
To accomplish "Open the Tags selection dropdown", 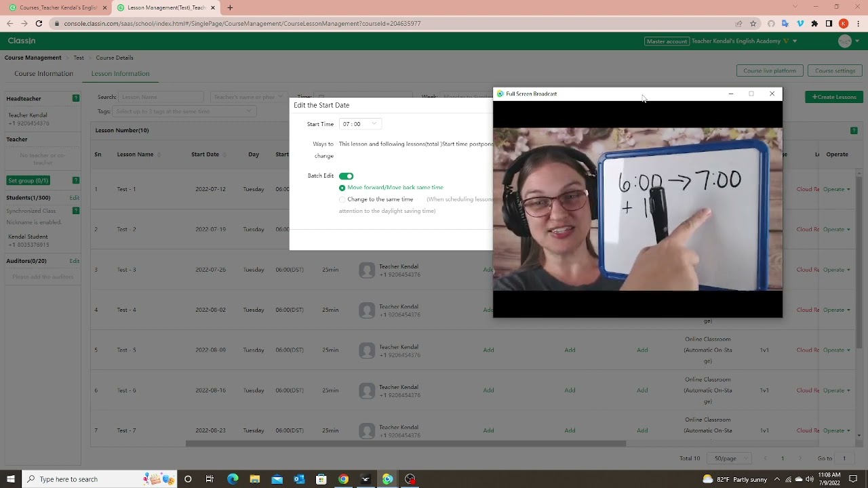I will [184, 111].
